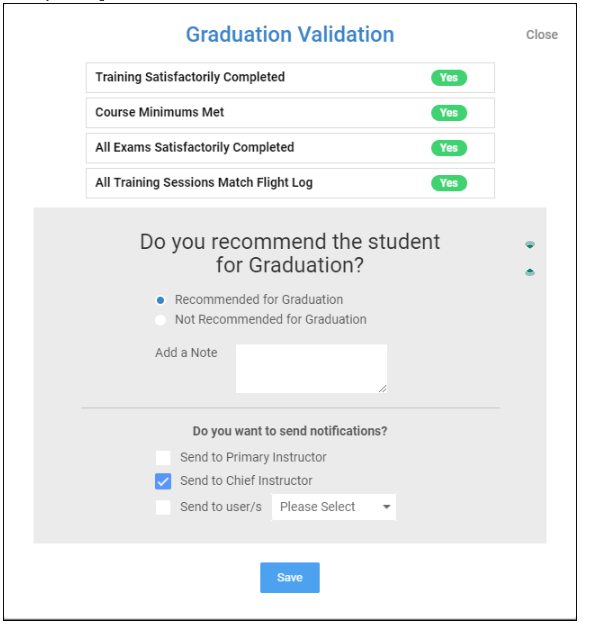Screen dimensions: 593x627
Task: Select Not Recommended for Graduation option
Action: click(160, 320)
